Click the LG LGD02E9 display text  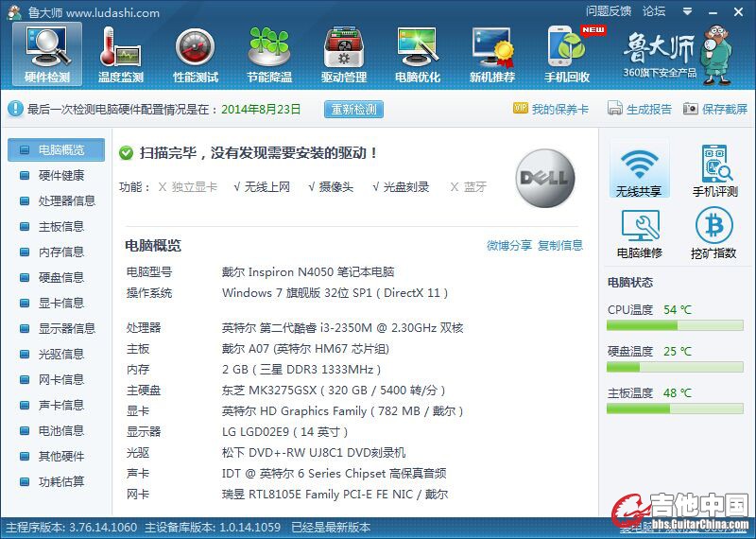pos(284,432)
